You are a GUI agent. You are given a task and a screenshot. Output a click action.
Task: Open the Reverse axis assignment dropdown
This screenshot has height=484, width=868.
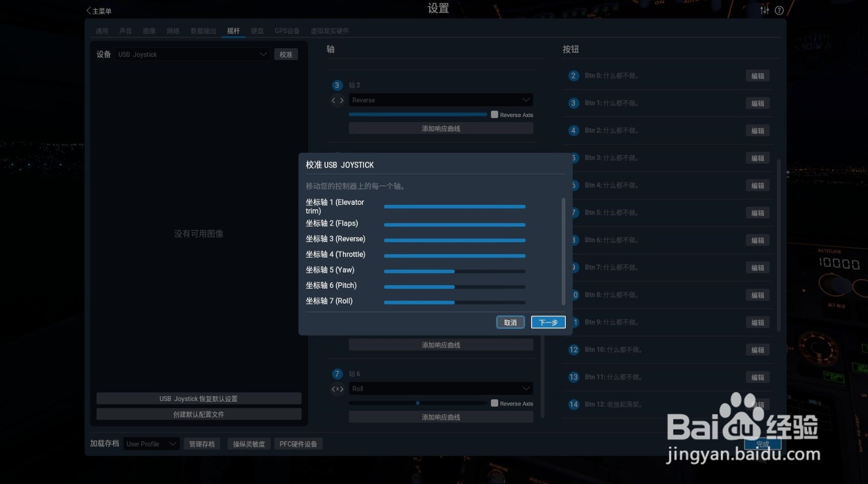coord(441,100)
